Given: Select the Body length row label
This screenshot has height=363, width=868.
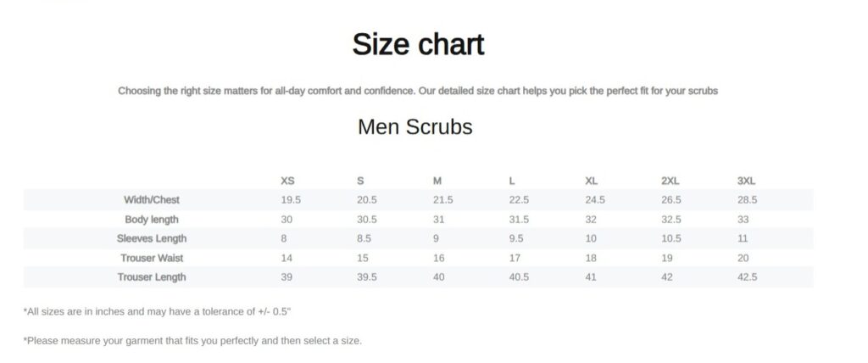Looking at the screenshot, I should [x=152, y=220].
